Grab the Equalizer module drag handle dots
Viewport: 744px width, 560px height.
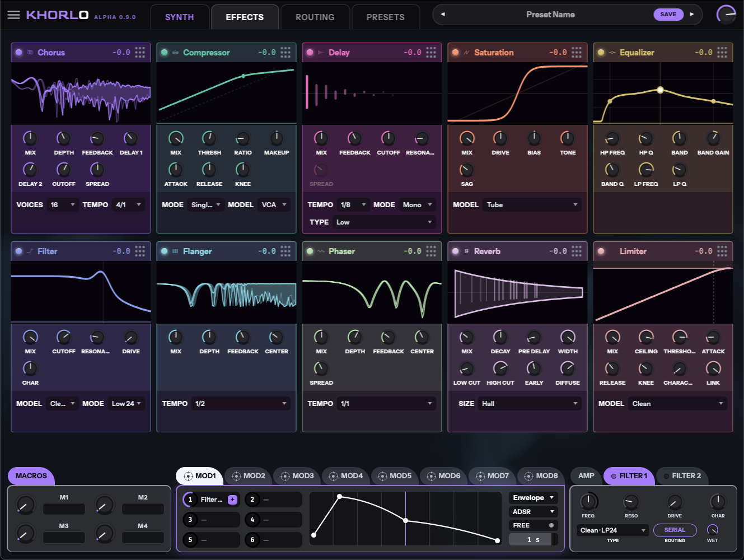coord(722,52)
